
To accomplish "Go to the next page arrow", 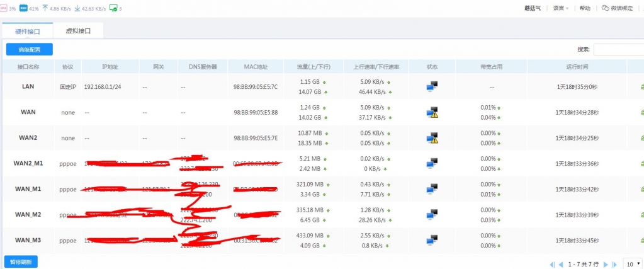I will (x=606, y=264).
